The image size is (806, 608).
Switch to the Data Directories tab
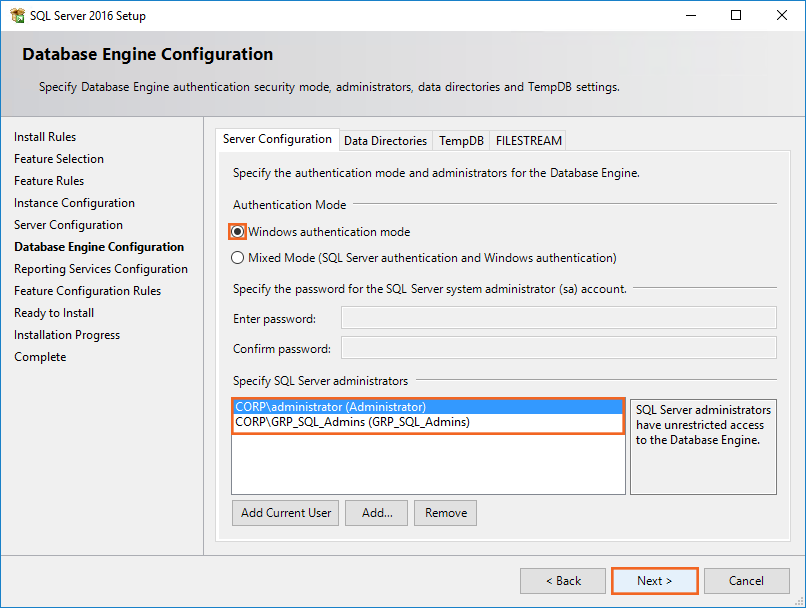(x=385, y=141)
